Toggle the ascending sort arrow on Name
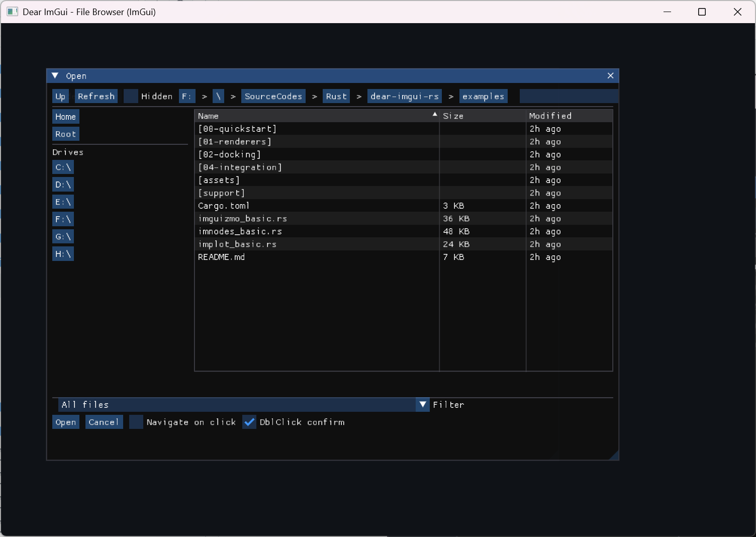 [435, 115]
